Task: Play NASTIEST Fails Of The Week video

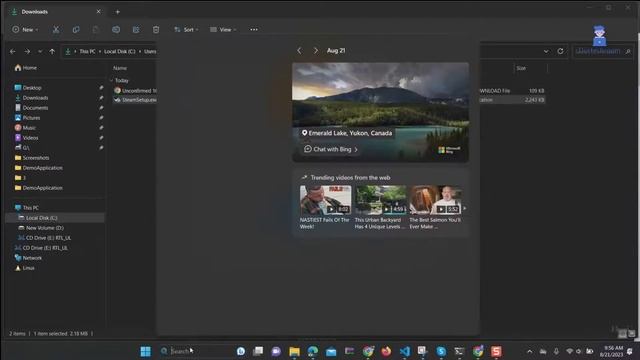Action: [325, 200]
